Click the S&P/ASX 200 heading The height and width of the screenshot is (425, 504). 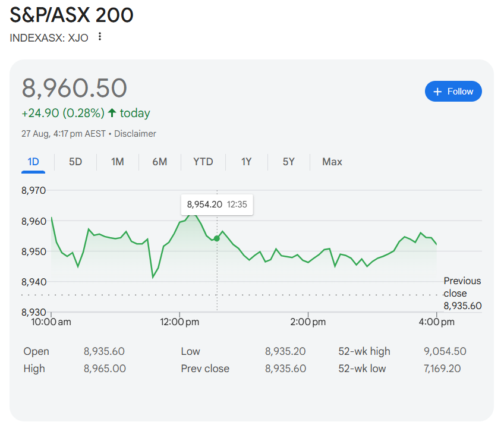pos(71,15)
